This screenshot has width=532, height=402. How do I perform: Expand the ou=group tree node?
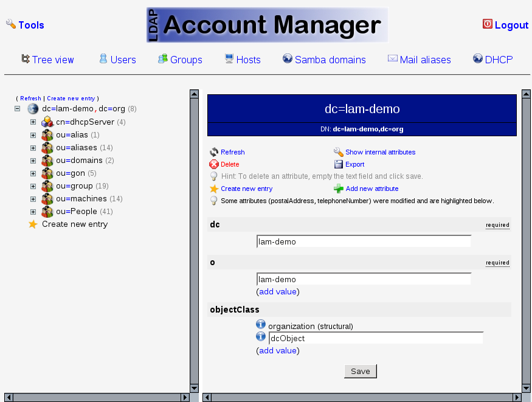pyautogui.click(x=33, y=186)
